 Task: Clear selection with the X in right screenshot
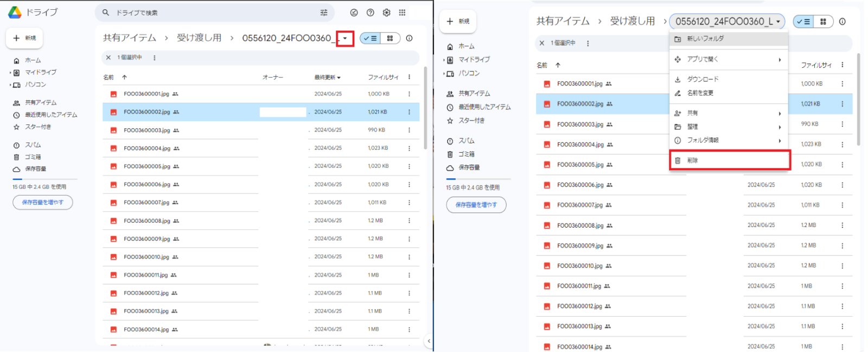pyautogui.click(x=542, y=43)
